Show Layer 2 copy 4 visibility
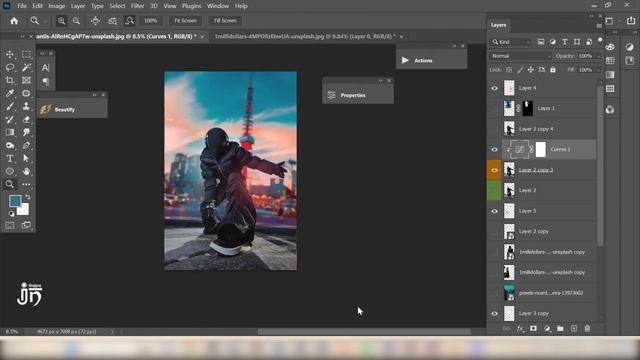Screen dimensions: 640x360 click(x=494, y=129)
